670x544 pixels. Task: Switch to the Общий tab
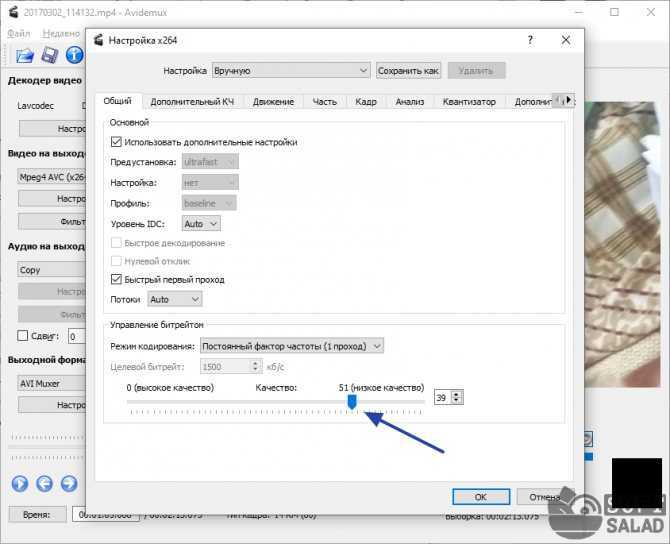click(x=118, y=101)
